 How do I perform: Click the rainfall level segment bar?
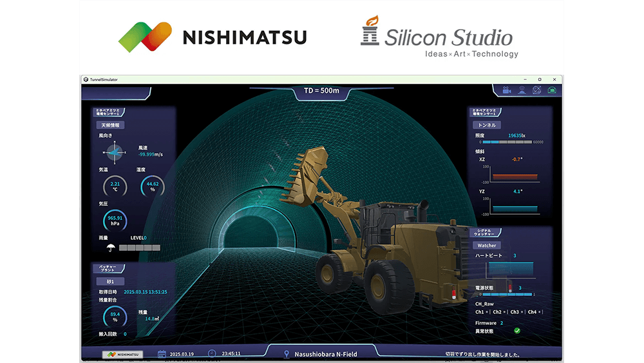pyautogui.click(x=140, y=248)
